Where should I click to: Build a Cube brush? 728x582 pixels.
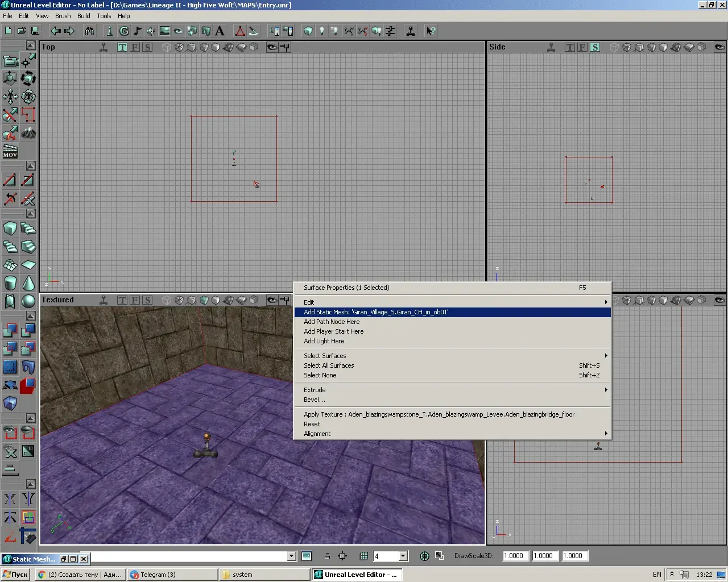click(10, 228)
